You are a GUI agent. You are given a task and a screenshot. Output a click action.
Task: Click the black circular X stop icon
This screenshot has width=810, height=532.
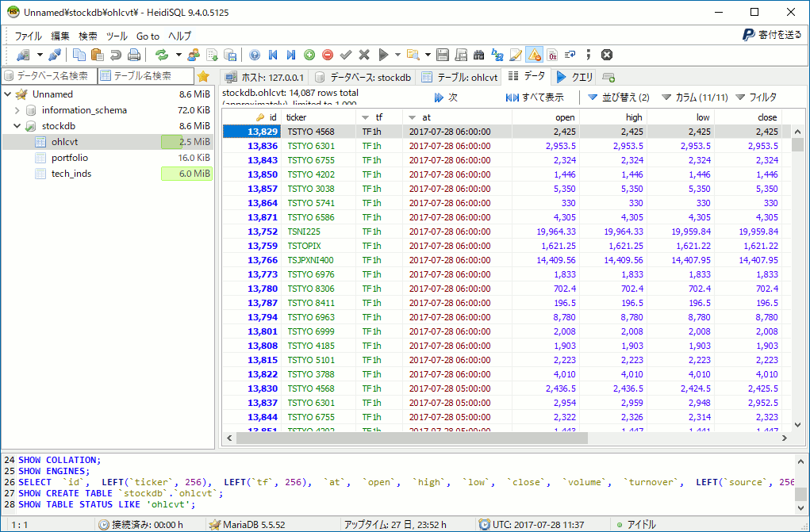[x=607, y=55]
